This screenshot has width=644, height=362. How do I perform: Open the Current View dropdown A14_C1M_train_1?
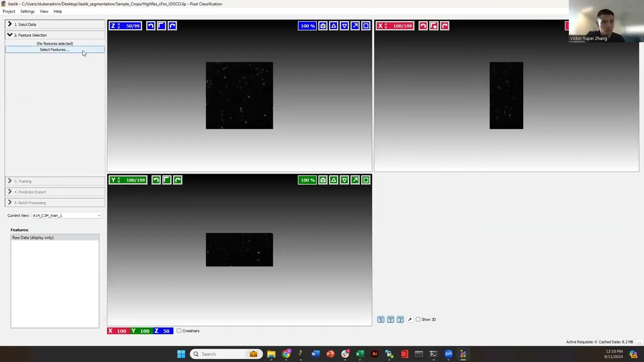pos(67,215)
